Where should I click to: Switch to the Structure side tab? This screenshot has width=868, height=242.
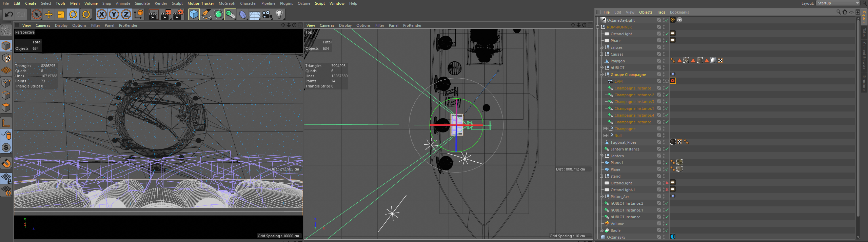(x=864, y=83)
